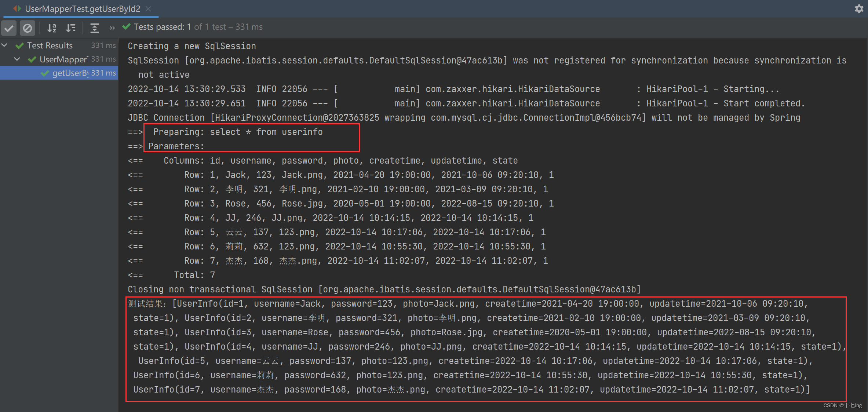The image size is (868, 412).
Task: Click the 'Total: 7' console line
Action: click(194, 275)
